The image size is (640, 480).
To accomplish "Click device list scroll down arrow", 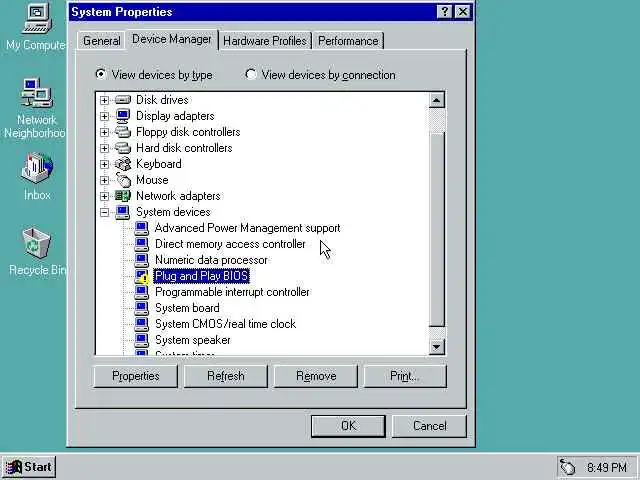I will pyautogui.click(x=437, y=347).
